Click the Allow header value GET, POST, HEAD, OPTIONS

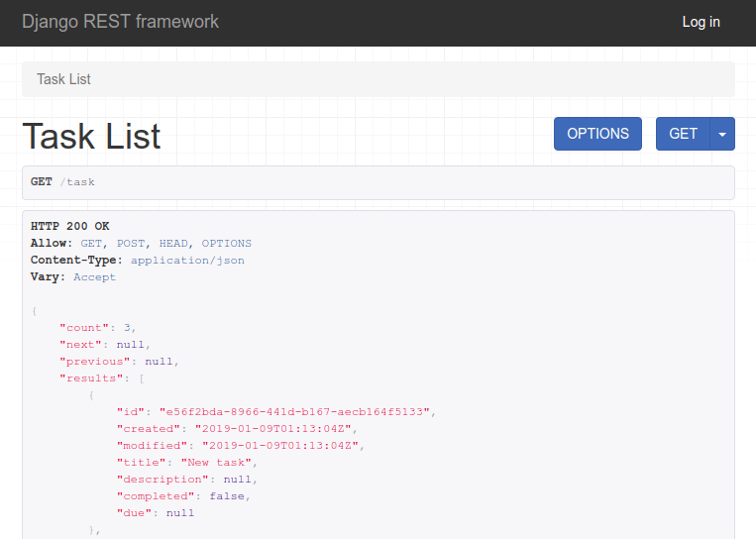tap(165, 243)
